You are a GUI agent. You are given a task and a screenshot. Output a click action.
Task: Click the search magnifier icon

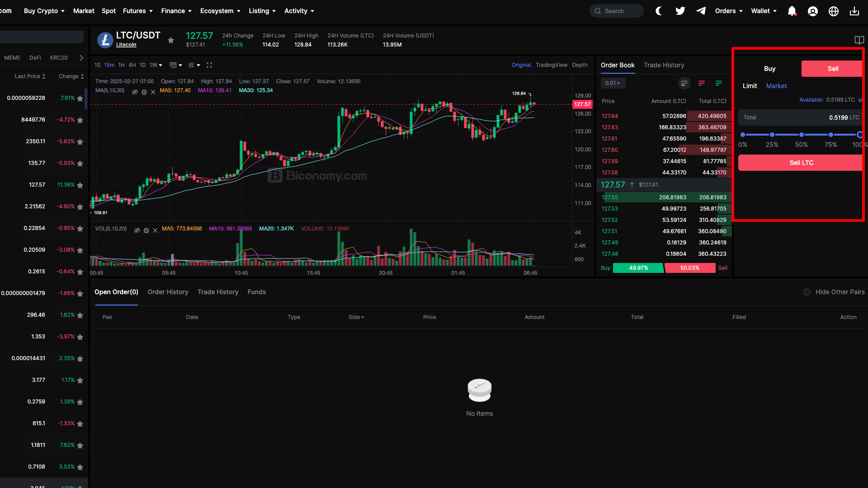[598, 11]
